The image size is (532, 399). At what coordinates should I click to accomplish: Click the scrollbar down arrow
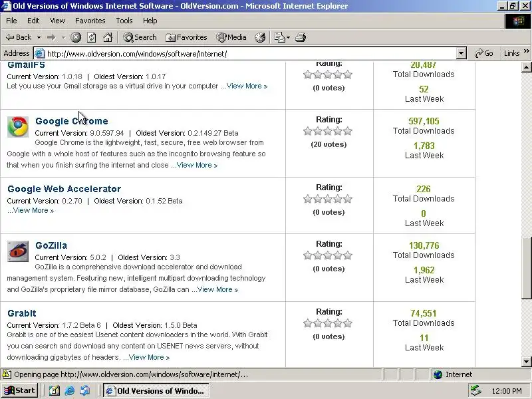(x=526, y=362)
